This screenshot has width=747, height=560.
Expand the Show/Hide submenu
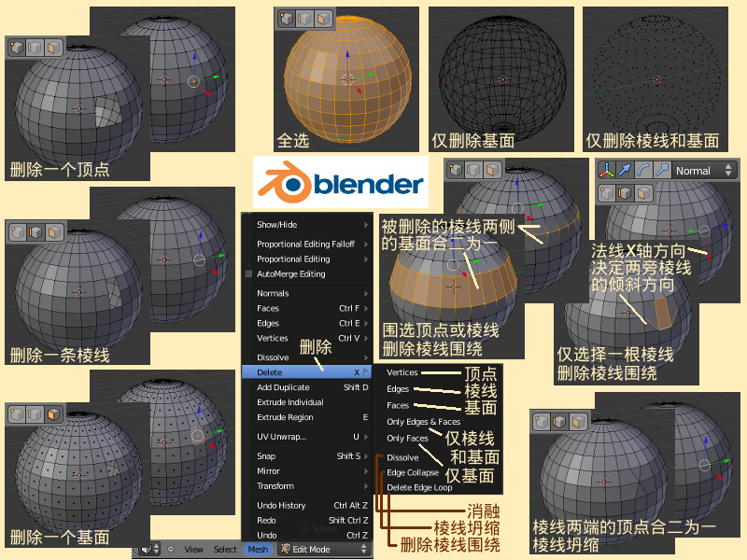[307, 225]
